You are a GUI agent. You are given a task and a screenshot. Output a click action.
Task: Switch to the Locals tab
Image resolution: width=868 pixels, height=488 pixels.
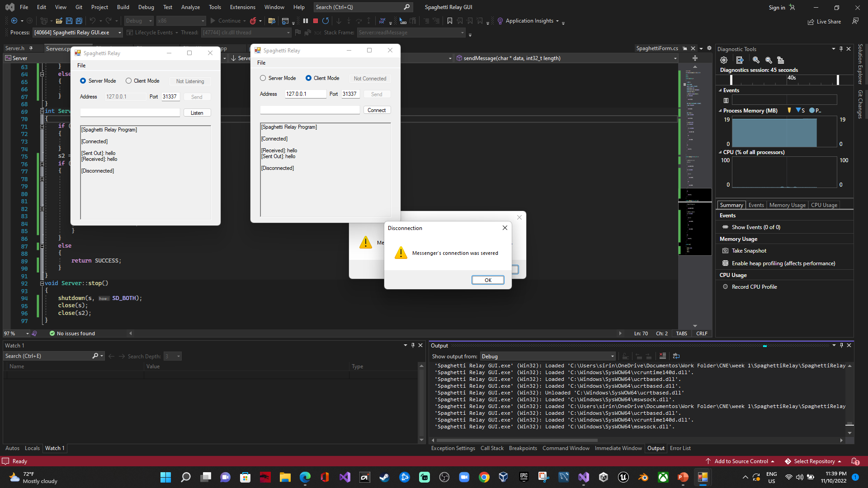pyautogui.click(x=32, y=448)
